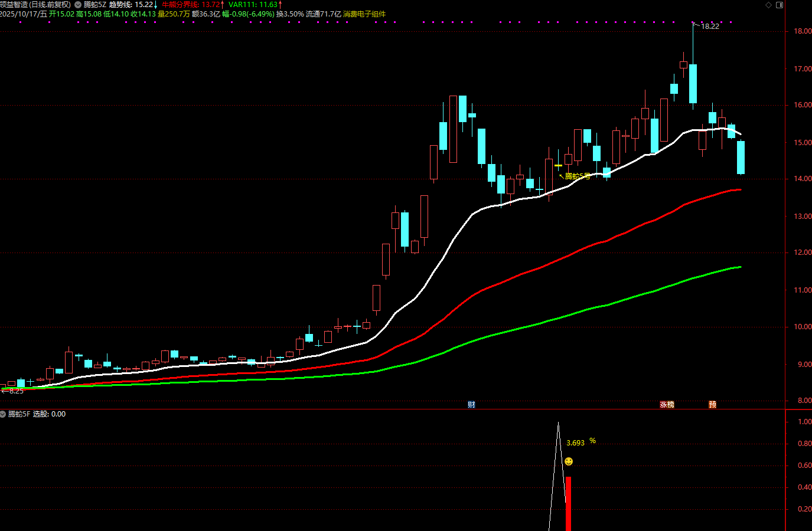Click the 腾蛇5号 signal label on chart
This screenshot has height=531, width=812.
pos(577,176)
